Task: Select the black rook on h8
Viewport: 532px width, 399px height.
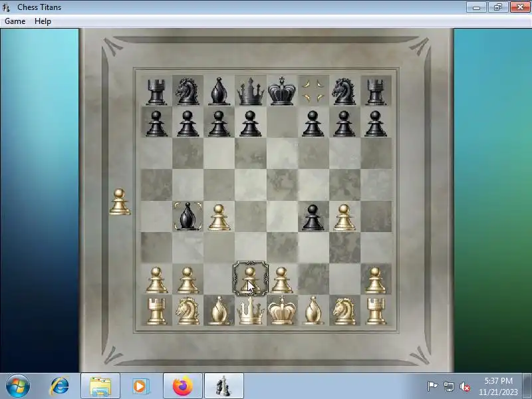Action: pyautogui.click(x=376, y=91)
